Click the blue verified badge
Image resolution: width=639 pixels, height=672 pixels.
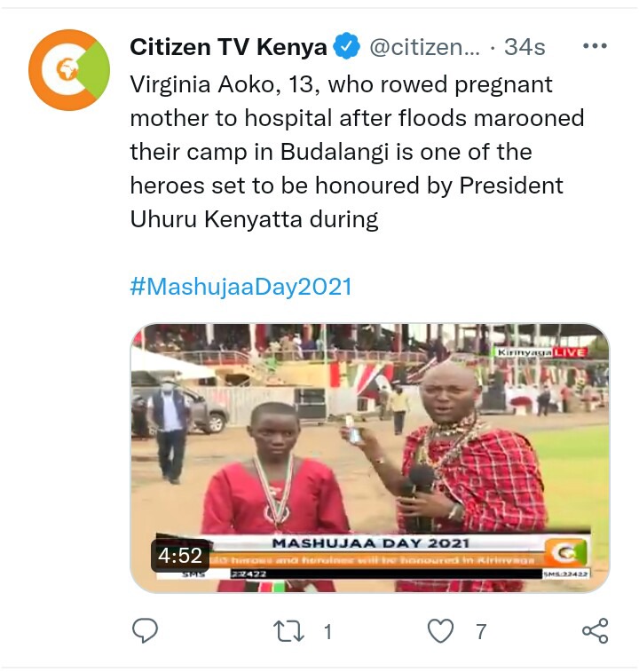[346, 46]
